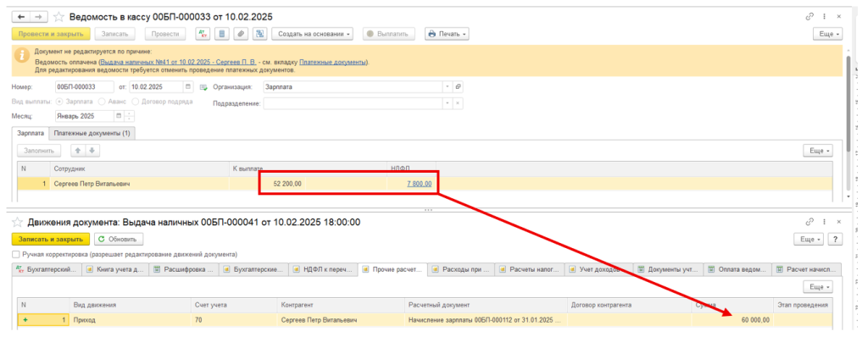
Task: Open Расчеты налог... tab
Action: (x=530, y=269)
